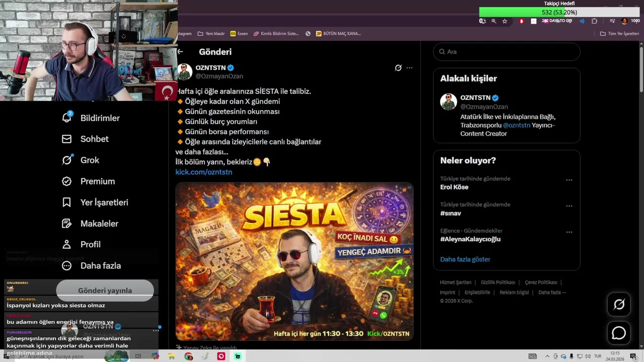Open the media control music icon
The image size is (644, 362).
tap(612, 21)
